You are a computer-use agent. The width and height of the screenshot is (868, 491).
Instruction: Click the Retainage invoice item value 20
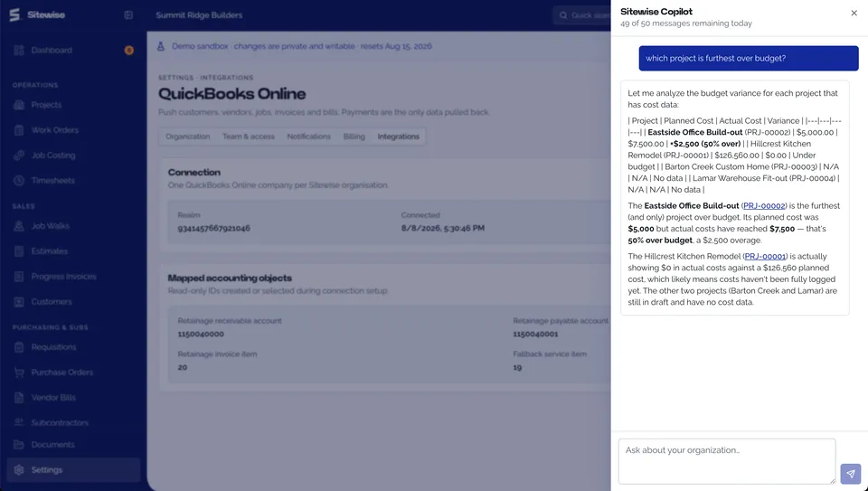[183, 367]
